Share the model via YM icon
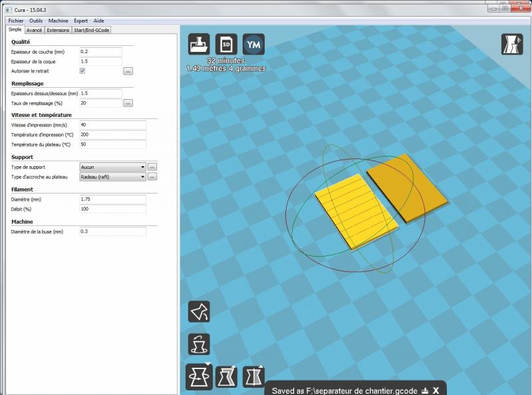 [253, 45]
